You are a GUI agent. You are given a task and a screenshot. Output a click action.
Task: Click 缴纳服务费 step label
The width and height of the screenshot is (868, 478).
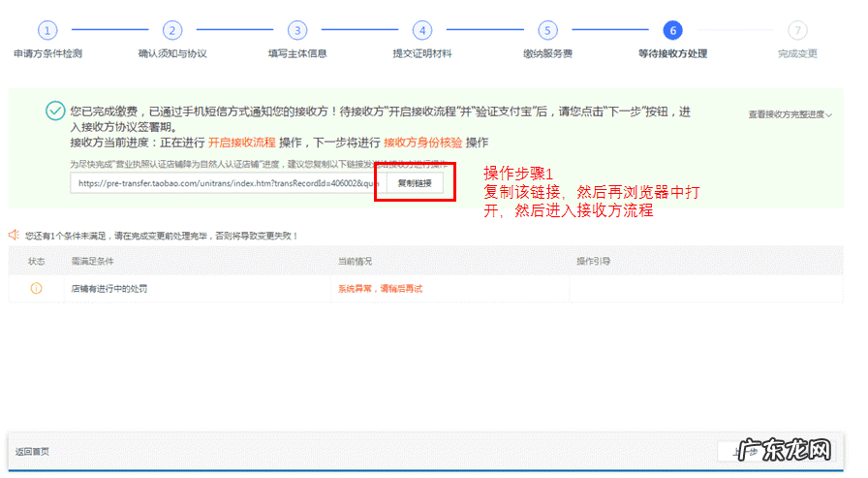547,53
